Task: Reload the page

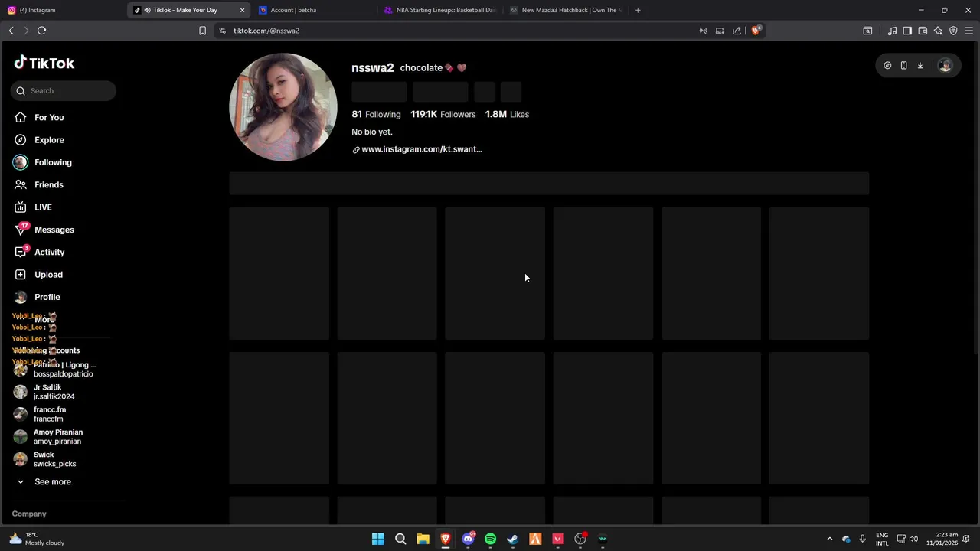Action: coord(42,31)
